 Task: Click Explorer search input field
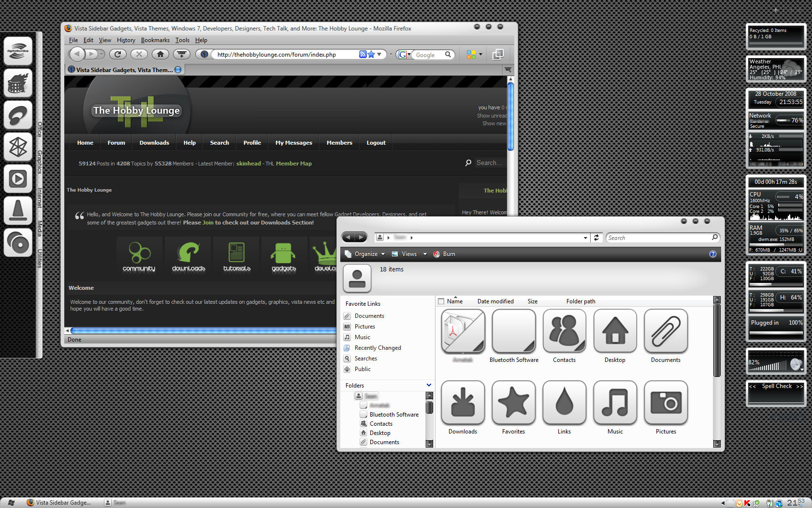click(659, 238)
